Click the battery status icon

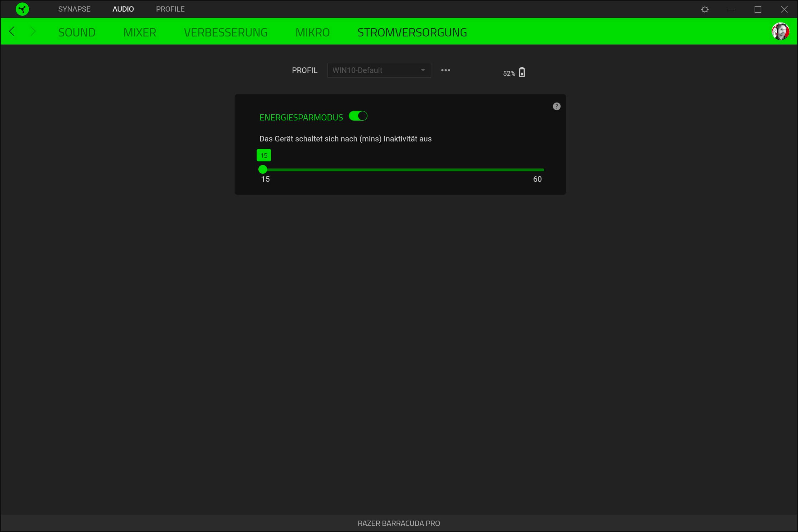(522, 72)
